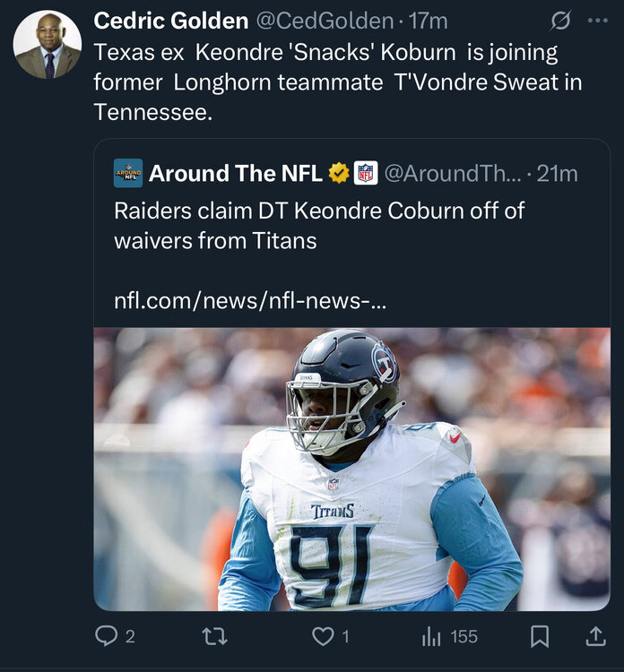Open Around The NFL avatar icon
This screenshot has height=672, width=624.
128,173
